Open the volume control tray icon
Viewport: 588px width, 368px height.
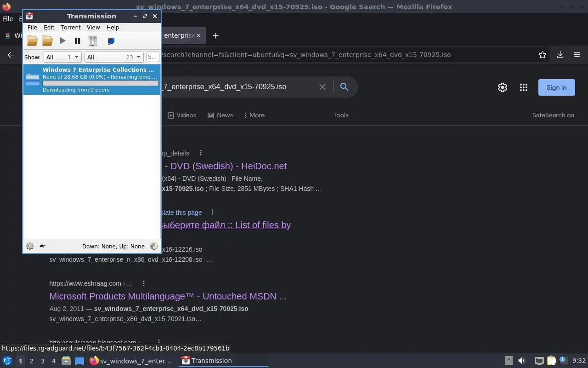522,361
